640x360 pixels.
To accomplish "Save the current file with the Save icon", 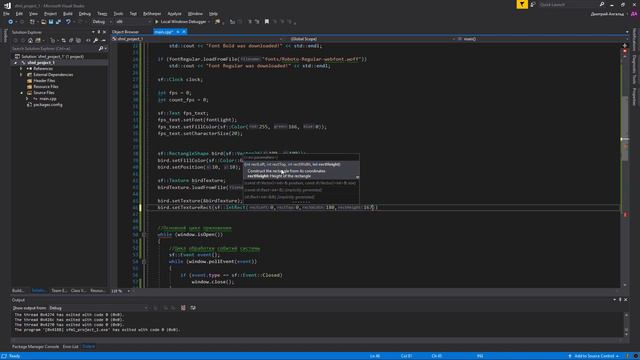I will (x=51, y=22).
